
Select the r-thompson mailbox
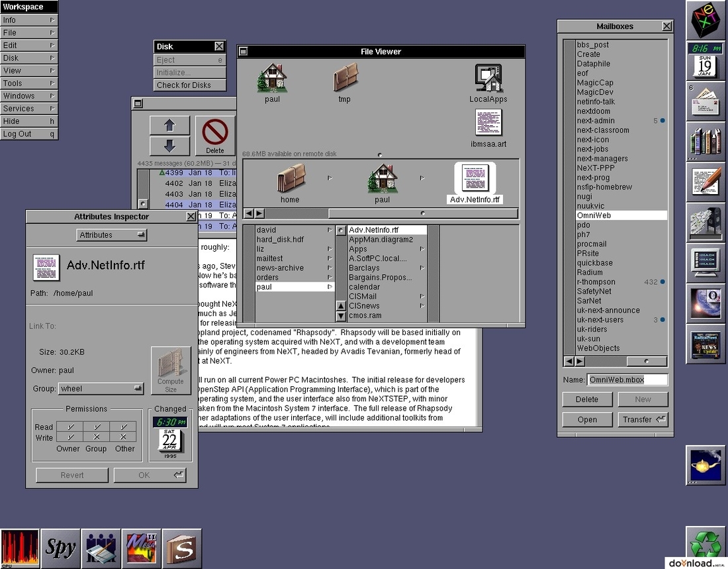coord(621,282)
